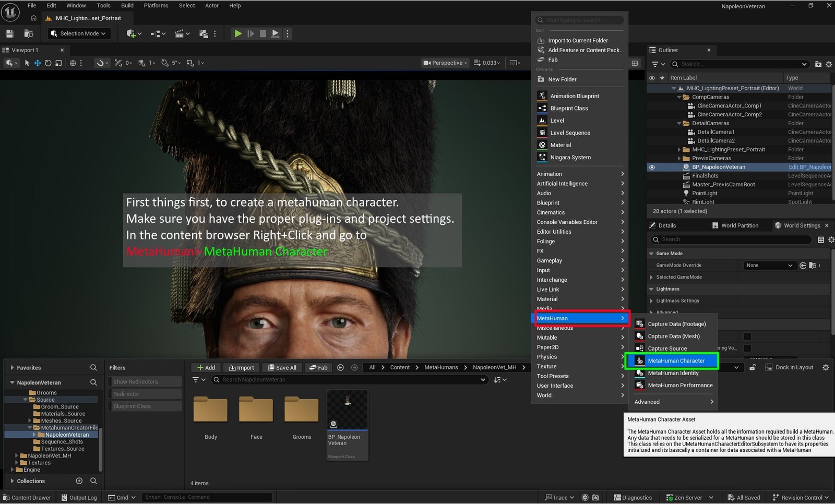
Task: Save the current level with the floppy disk icon
Action: click(x=9, y=33)
